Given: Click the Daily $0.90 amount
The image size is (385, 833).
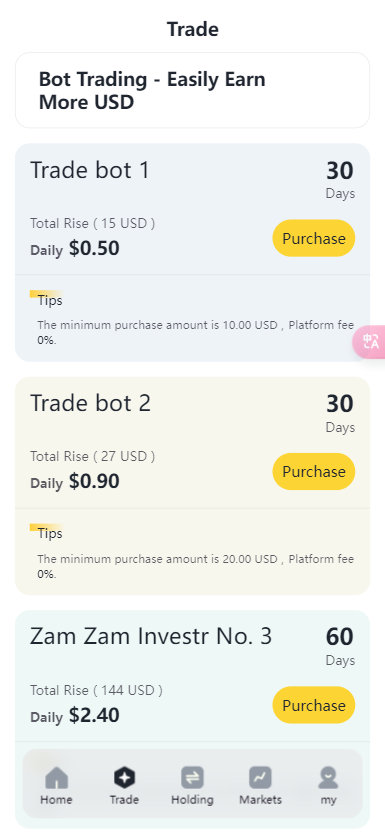Looking at the screenshot, I should [75, 482].
